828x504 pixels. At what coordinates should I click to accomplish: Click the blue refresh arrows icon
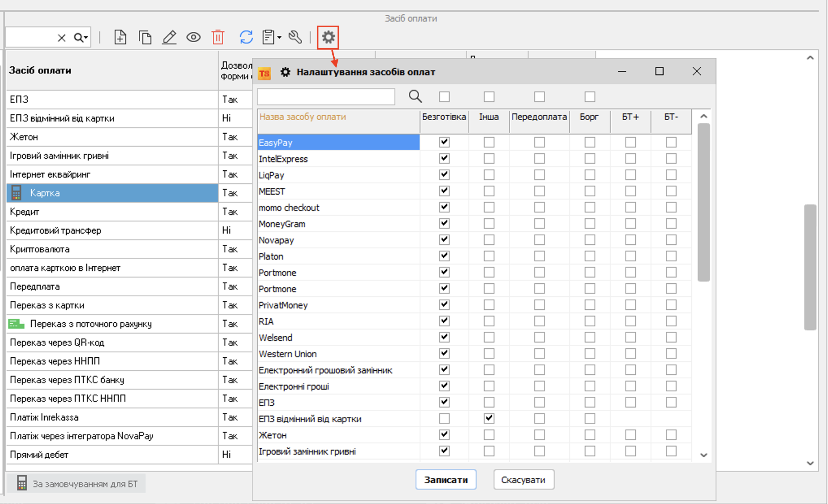click(246, 37)
